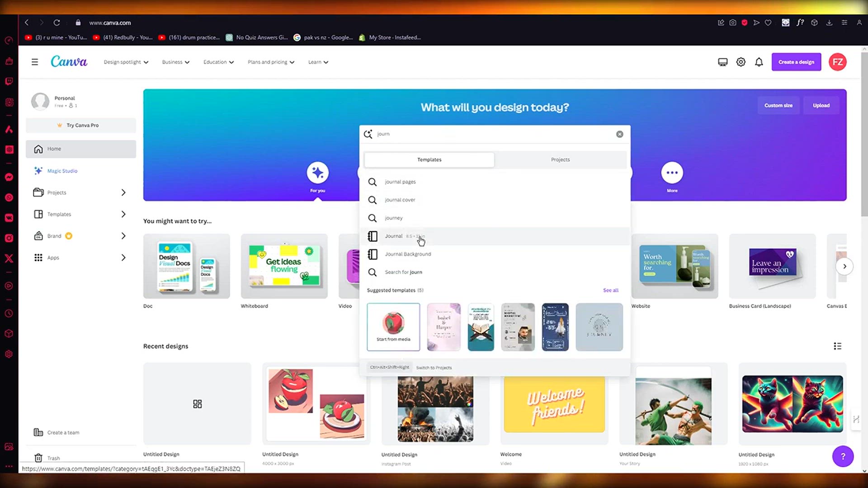Expand the Plans and pricing menu

[271, 62]
